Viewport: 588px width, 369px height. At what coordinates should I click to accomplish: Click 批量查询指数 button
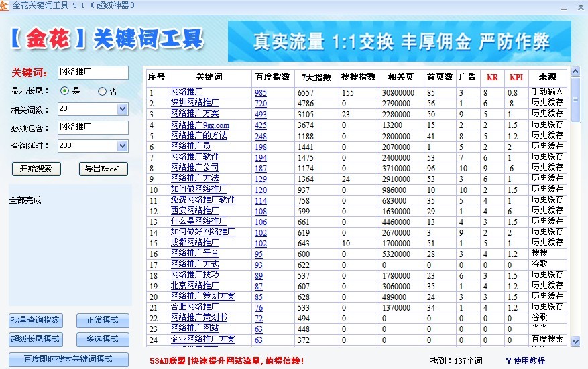tap(35, 320)
